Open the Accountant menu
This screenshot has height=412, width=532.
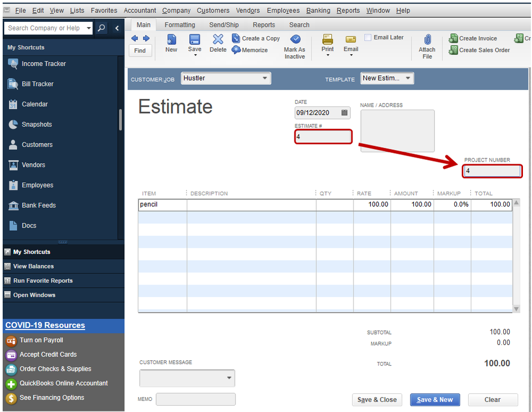coord(140,11)
